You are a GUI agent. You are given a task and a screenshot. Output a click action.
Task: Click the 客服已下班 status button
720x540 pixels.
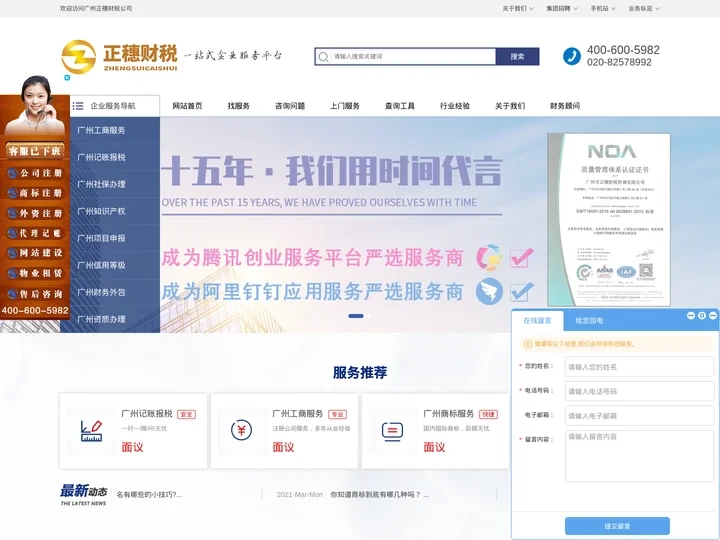[35, 151]
